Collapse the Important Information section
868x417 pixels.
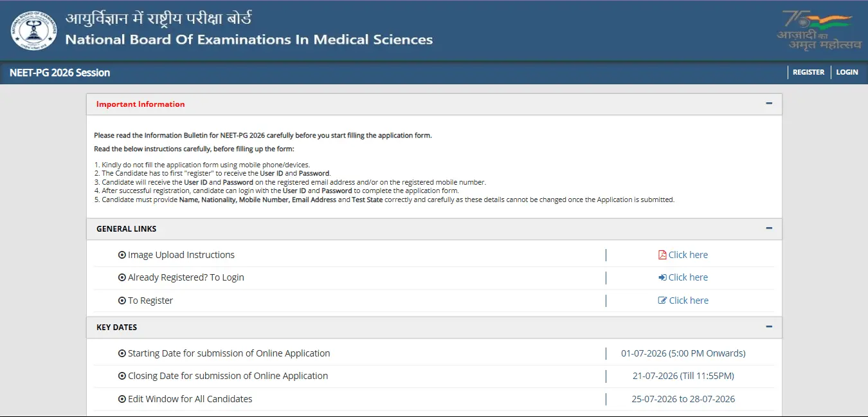point(769,104)
